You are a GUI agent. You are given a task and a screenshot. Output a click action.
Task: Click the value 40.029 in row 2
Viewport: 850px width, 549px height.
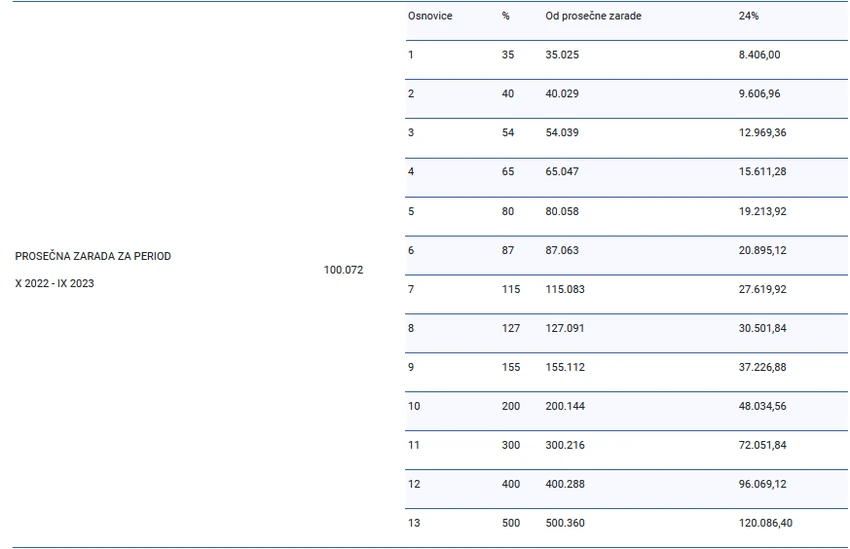point(562,93)
